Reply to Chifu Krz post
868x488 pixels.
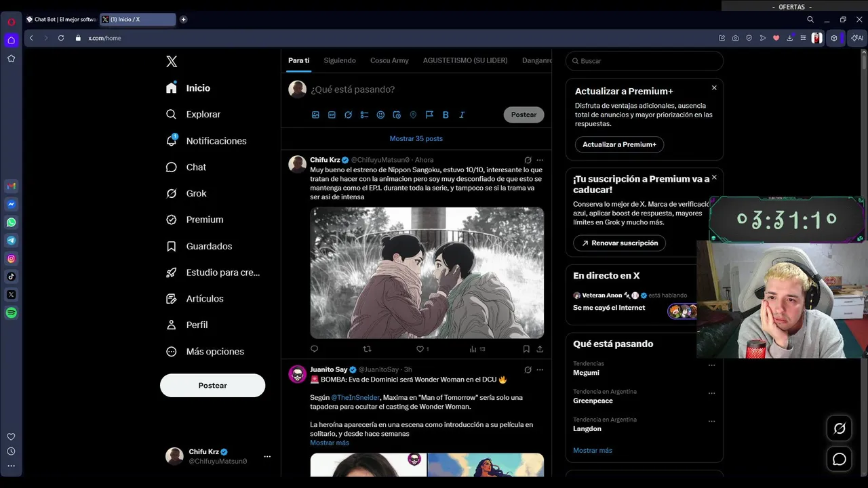point(314,349)
